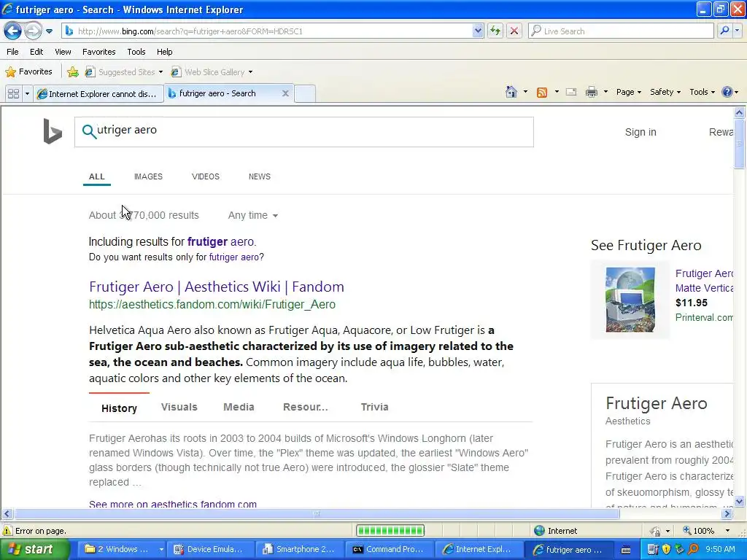Open the Frutiger Aero Matte Vertical product link
The image size is (747, 560).
coord(704,281)
